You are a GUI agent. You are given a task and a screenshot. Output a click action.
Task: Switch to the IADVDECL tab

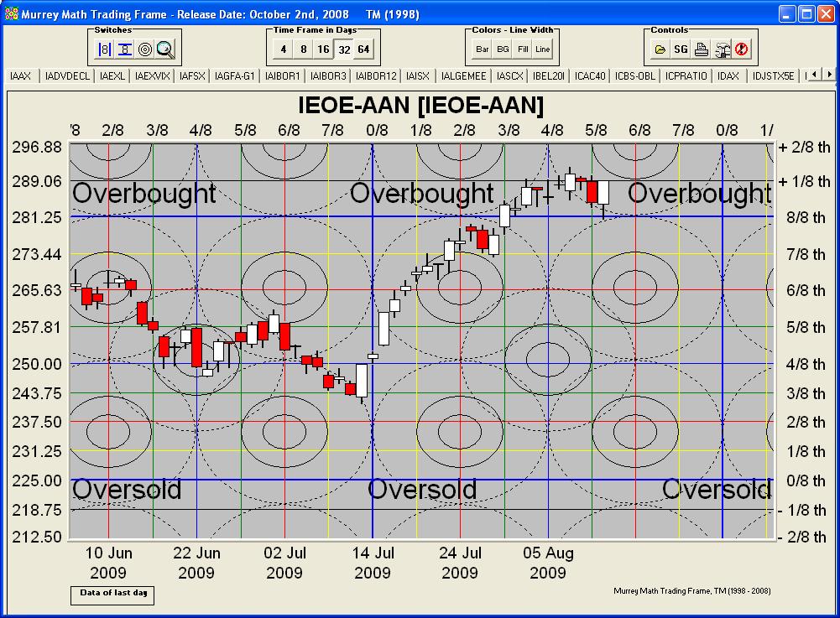[68, 75]
